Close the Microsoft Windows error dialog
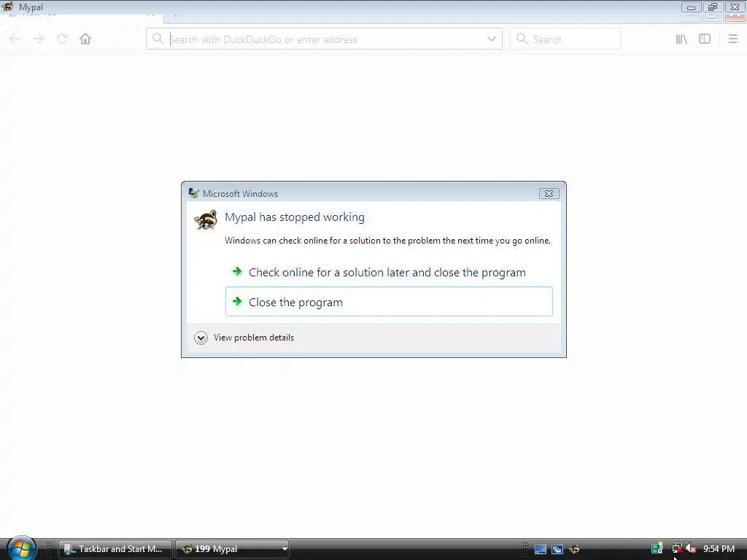 click(549, 193)
